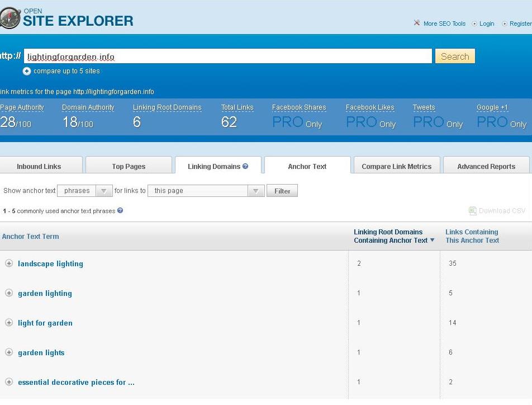The height and width of the screenshot is (405, 532).
Task: Expand the landscape lighting row
Action: (9, 263)
